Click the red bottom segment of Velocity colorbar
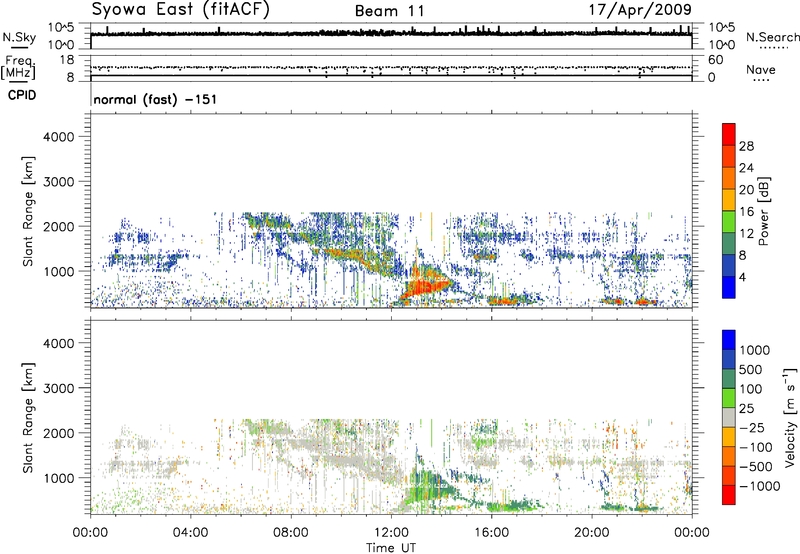This screenshot has height=554, width=800. (729, 495)
